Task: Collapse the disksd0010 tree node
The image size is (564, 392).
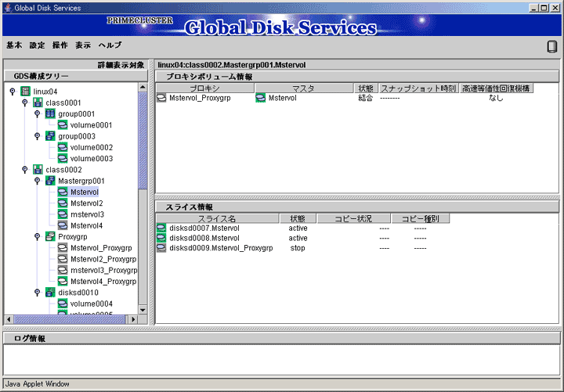Action: click(x=37, y=292)
